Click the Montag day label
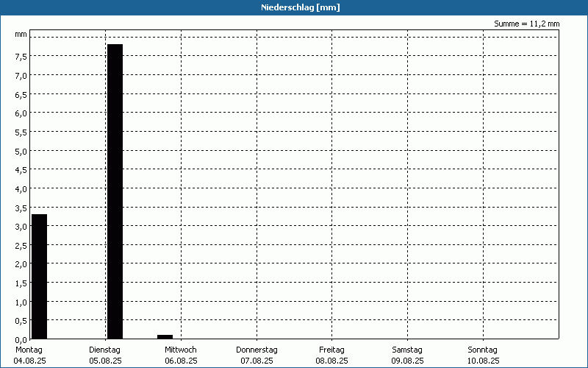Viewport: 588px width, 368px height. pos(29,350)
